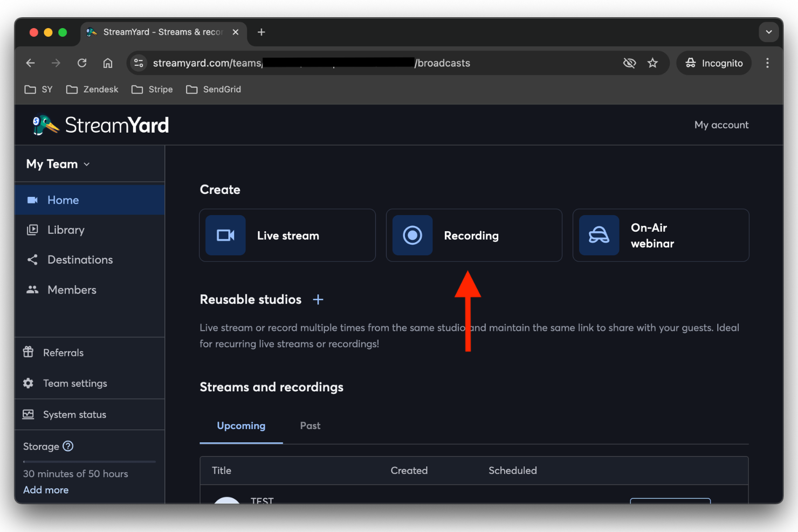This screenshot has height=532, width=798.
Task: Click the browser home icon
Action: click(x=108, y=63)
